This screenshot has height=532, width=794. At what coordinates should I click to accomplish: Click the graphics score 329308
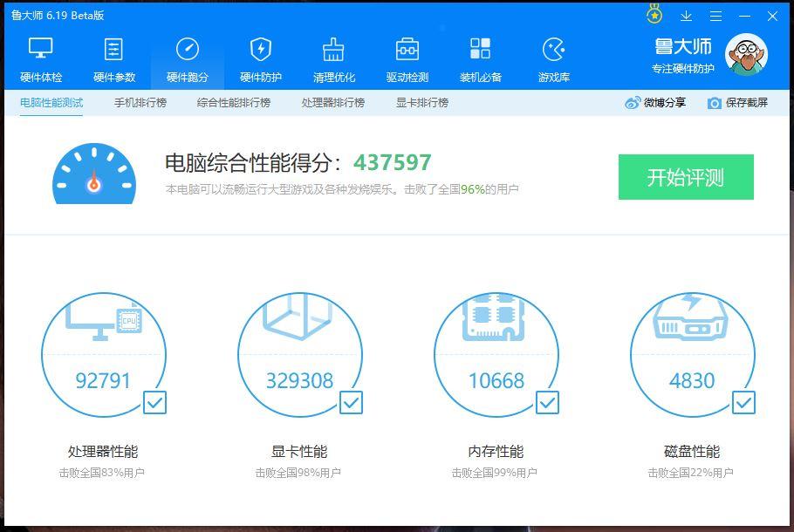(300, 380)
